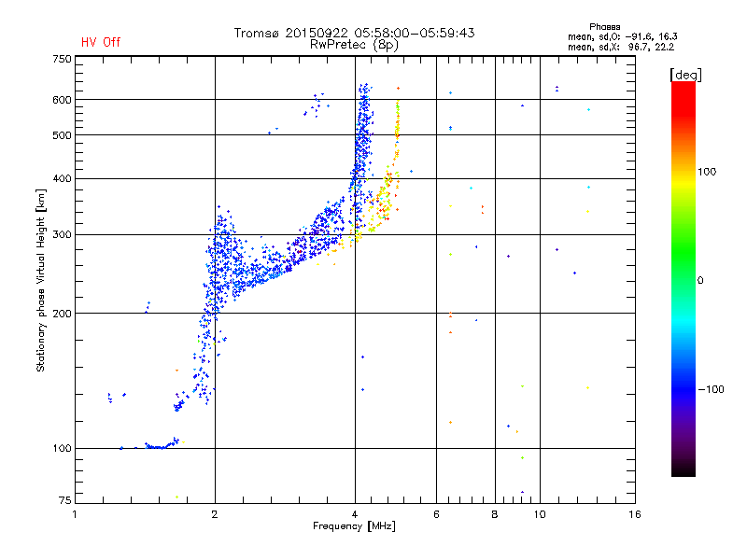Viewport: 747px width, 560px height.
Task: Click the x-axis label 'Frequency [MHz]'
Action: [x=354, y=526]
